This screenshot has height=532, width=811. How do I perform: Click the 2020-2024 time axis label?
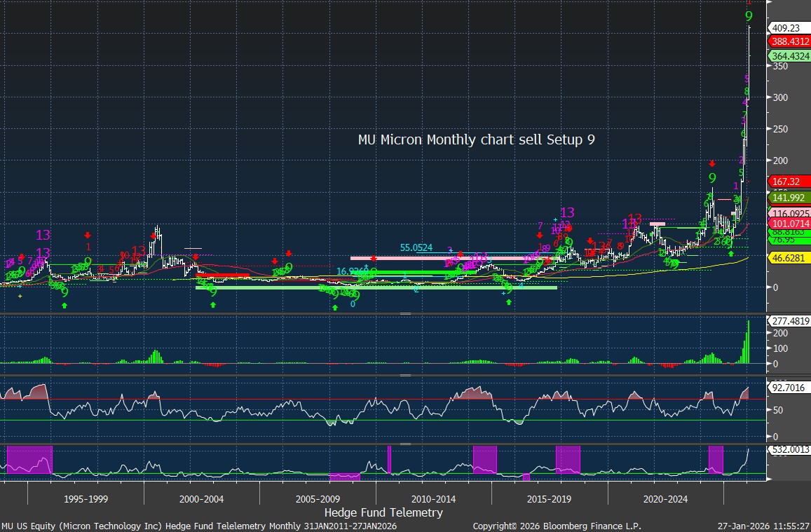[665, 499]
